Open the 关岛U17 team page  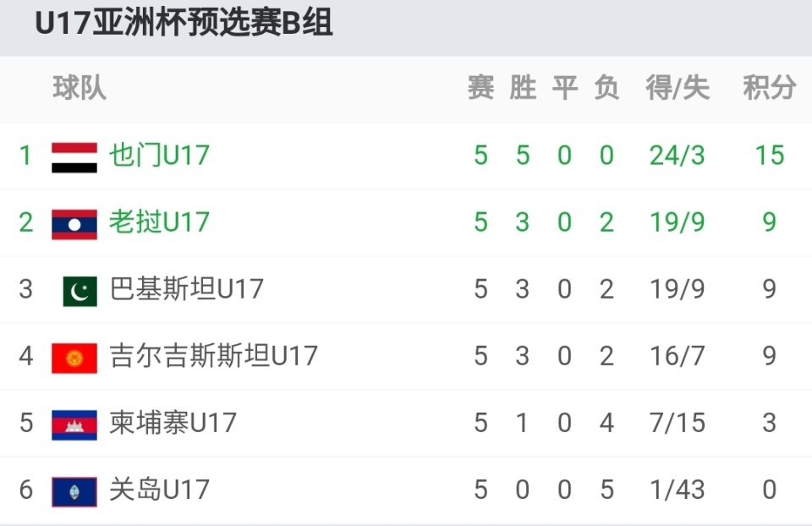click(159, 490)
